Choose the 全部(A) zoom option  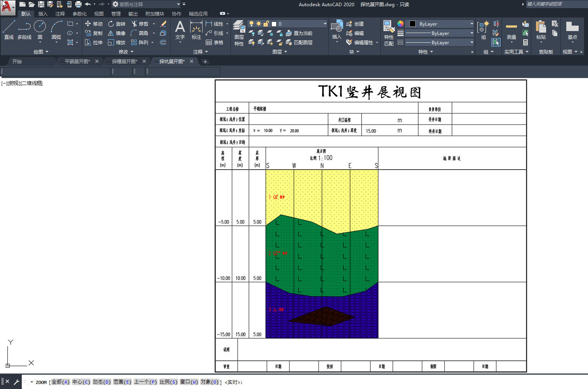point(61,382)
